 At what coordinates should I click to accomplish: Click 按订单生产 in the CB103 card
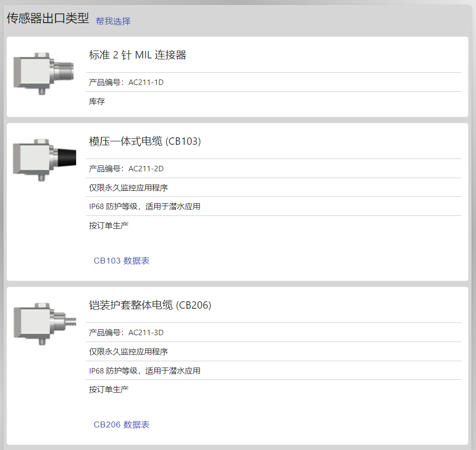109,226
